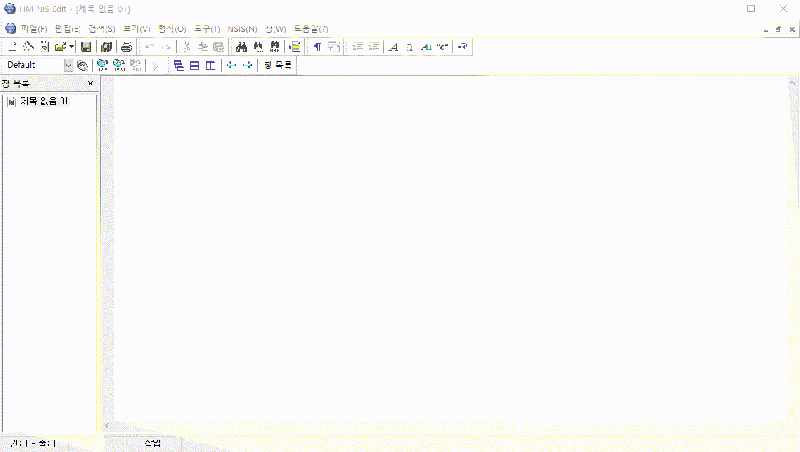Click the Save file toolbar icon
The image size is (800, 452).
click(86, 47)
